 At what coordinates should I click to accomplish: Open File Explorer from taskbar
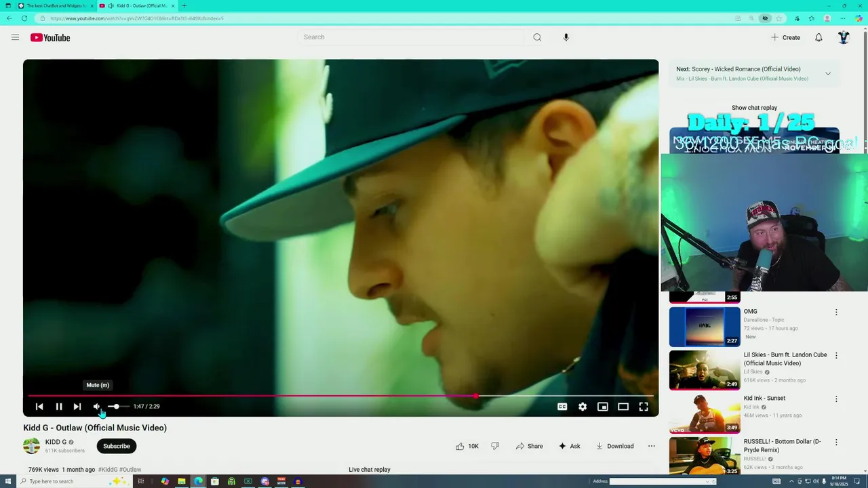click(x=181, y=481)
